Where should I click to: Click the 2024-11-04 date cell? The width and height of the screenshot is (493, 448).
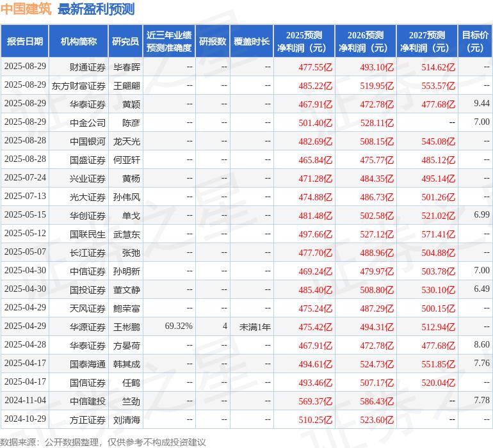(25, 400)
